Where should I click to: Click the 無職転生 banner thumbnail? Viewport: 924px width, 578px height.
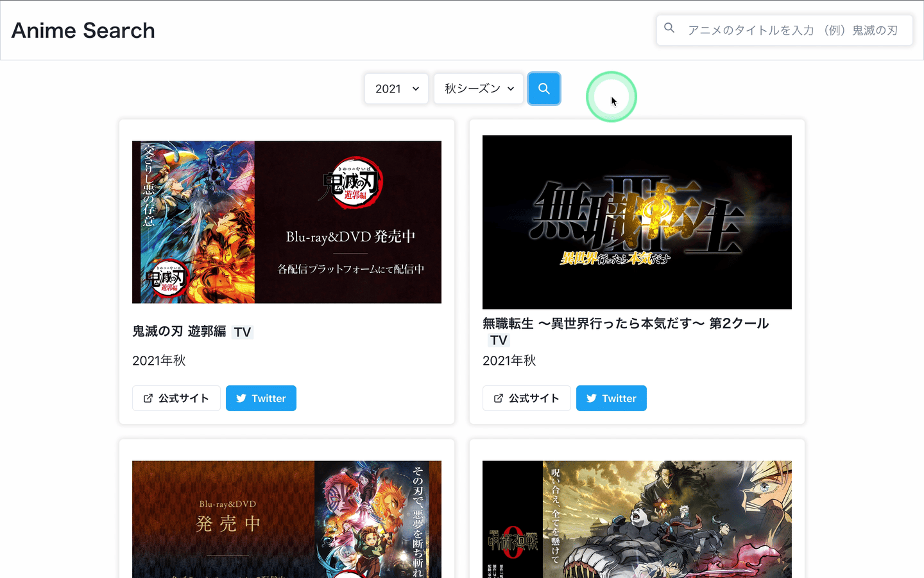tap(637, 222)
